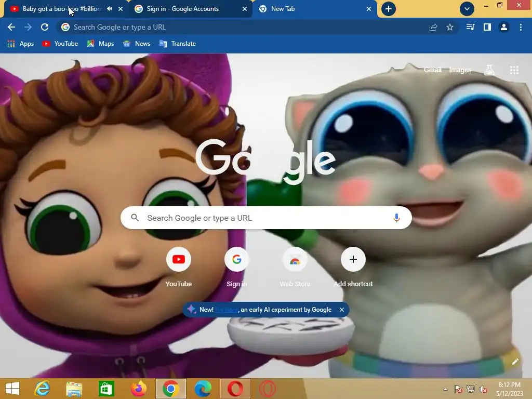Launch Firefox from taskbar
Image resolution: width=532 pixels, height=399 pixels.
point(138,389)
